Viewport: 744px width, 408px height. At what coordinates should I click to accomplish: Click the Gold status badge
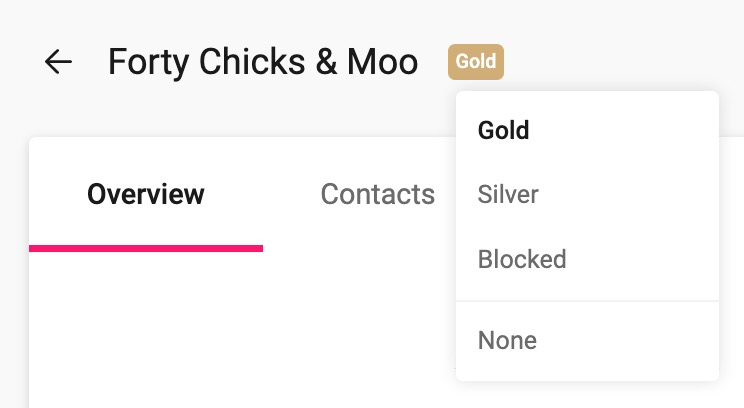click(x=476, y=62)
